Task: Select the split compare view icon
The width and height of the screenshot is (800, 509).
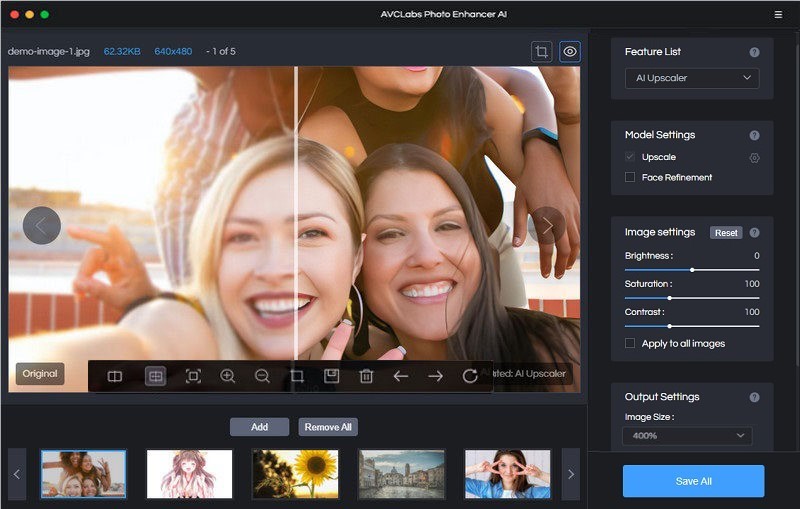Action: click(115, 376)
